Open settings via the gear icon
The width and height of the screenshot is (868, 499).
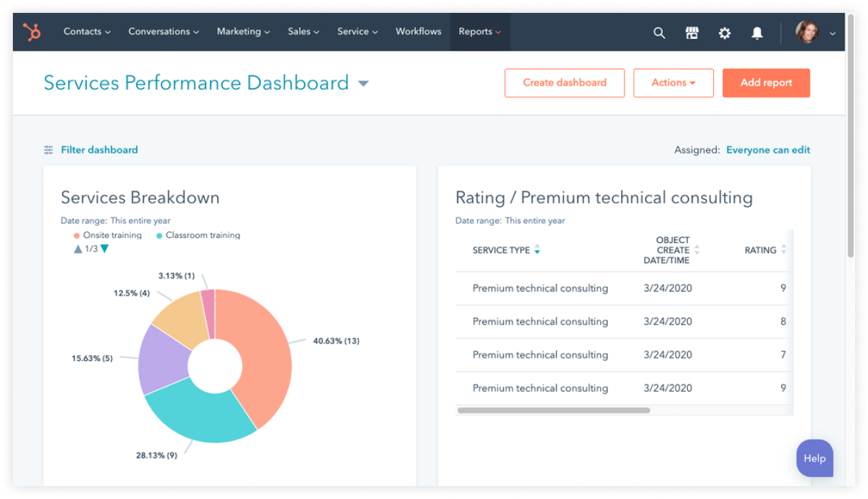(725, 32)
